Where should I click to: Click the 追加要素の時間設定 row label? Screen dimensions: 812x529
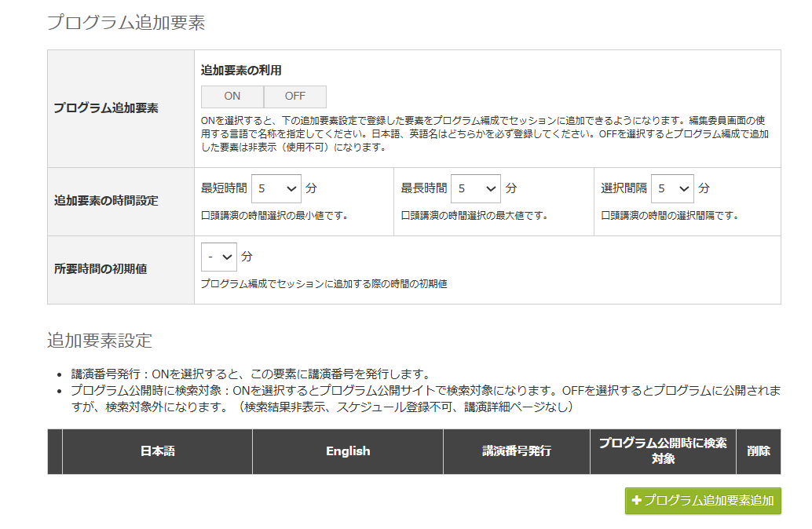tap(104, 201)
